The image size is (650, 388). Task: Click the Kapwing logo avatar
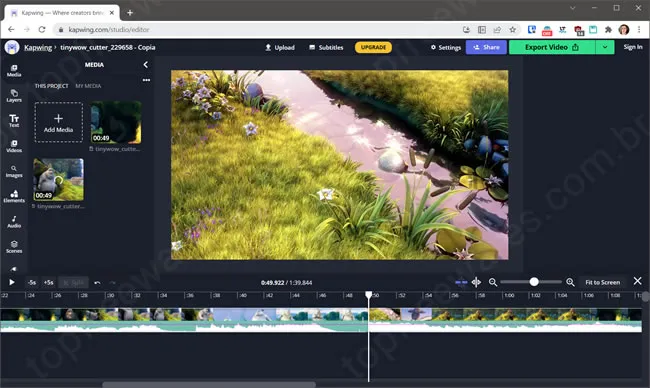[x=12, y=47]
